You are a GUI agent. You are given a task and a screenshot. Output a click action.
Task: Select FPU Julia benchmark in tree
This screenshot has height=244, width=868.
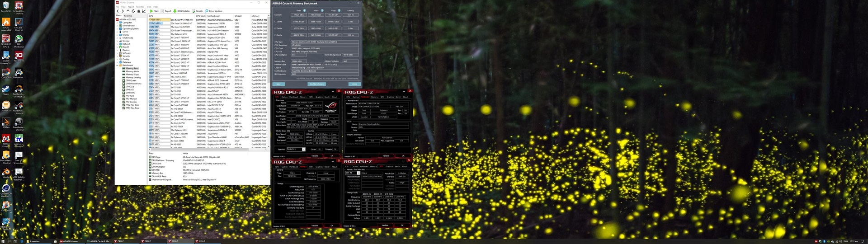pos(129,96)
